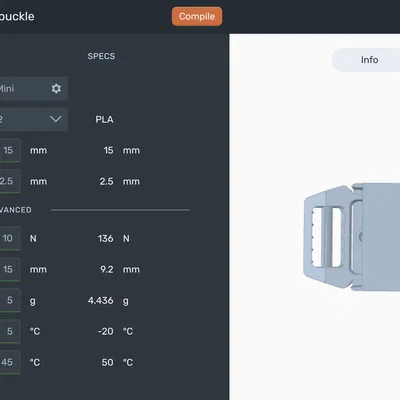
Task: Edit the 5 g input field
Action: pos(10,300)
